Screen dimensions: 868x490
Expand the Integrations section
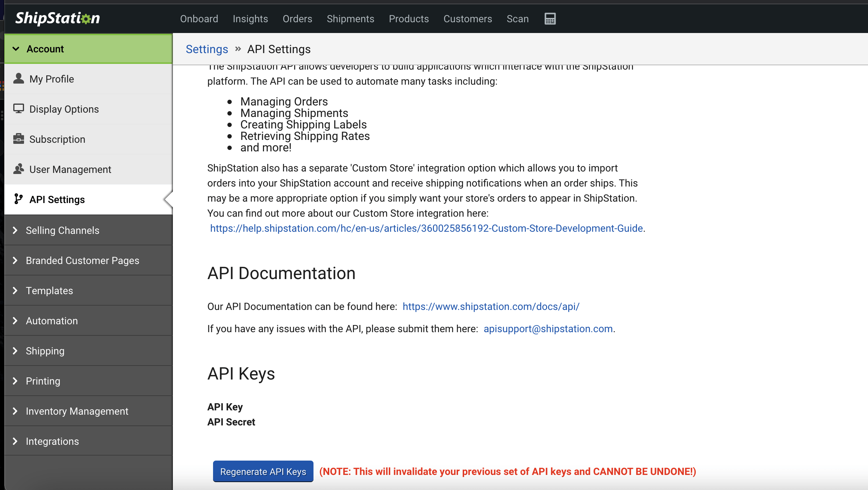[88, 441]
